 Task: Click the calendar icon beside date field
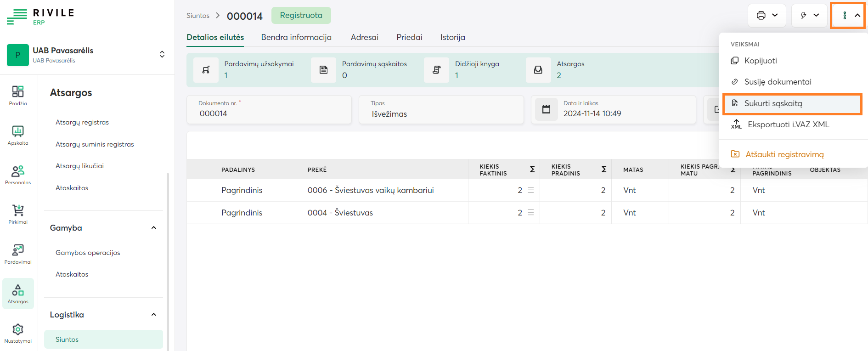coord(546,109)
